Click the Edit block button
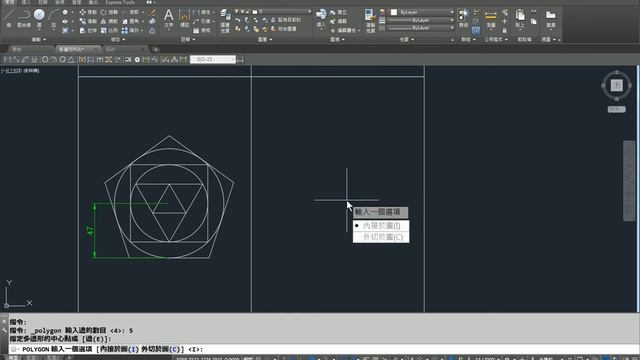The width and height of the screenshot is (640, 360). coord(339,21)
